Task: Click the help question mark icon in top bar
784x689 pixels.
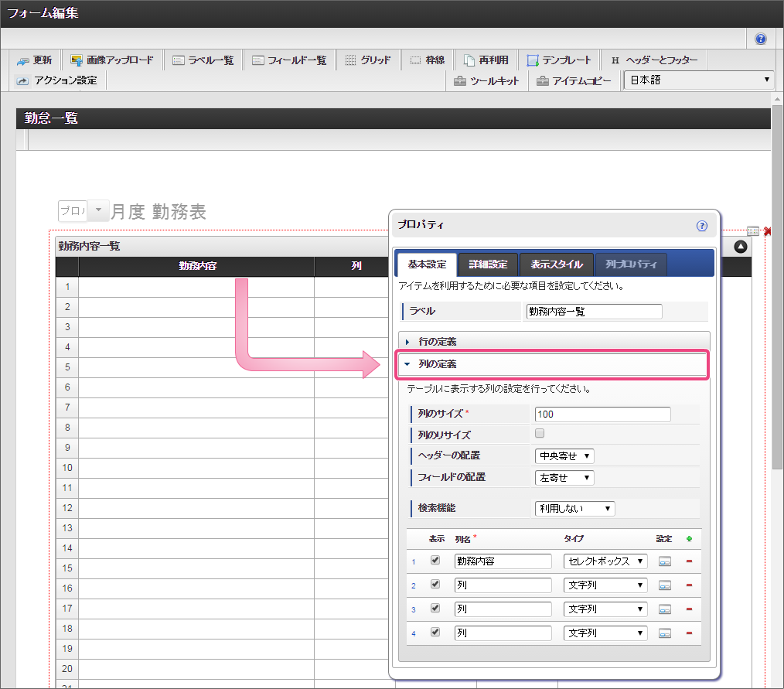Action: [x=761, y=39]
